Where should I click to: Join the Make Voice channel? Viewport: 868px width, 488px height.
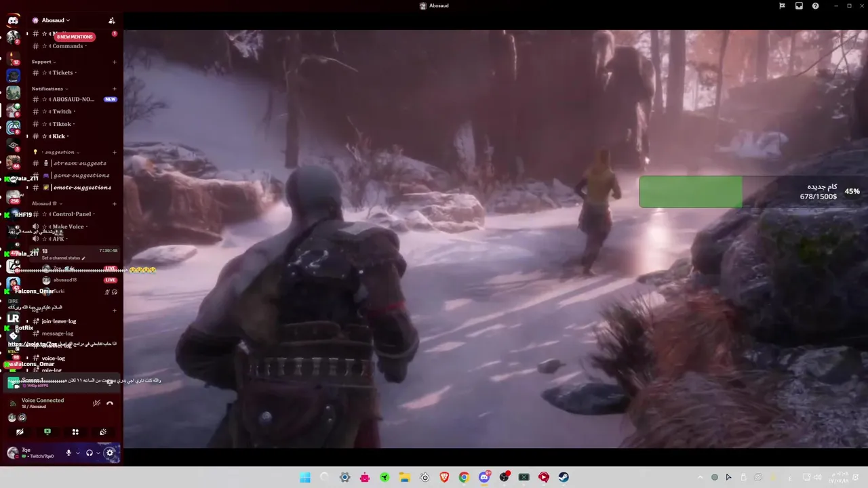(x=74, y=226)
